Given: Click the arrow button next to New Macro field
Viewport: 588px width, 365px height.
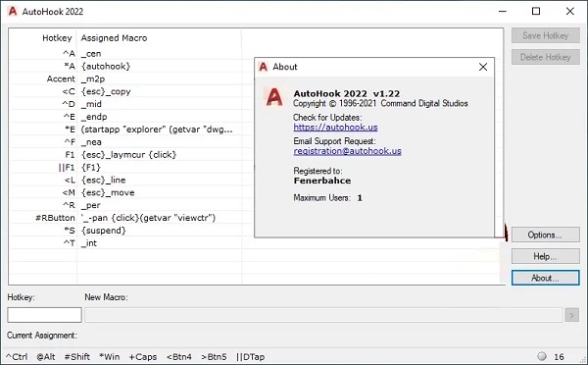Looking at the screenshot, I should click(x=571, y=315).
